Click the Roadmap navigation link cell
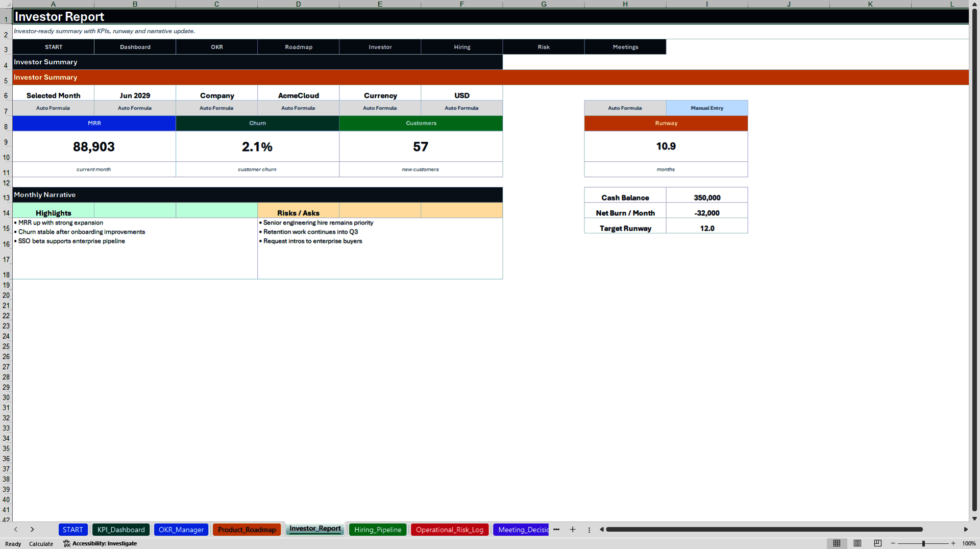The width and height of the screenshot is (980, 549). point(299,47)
